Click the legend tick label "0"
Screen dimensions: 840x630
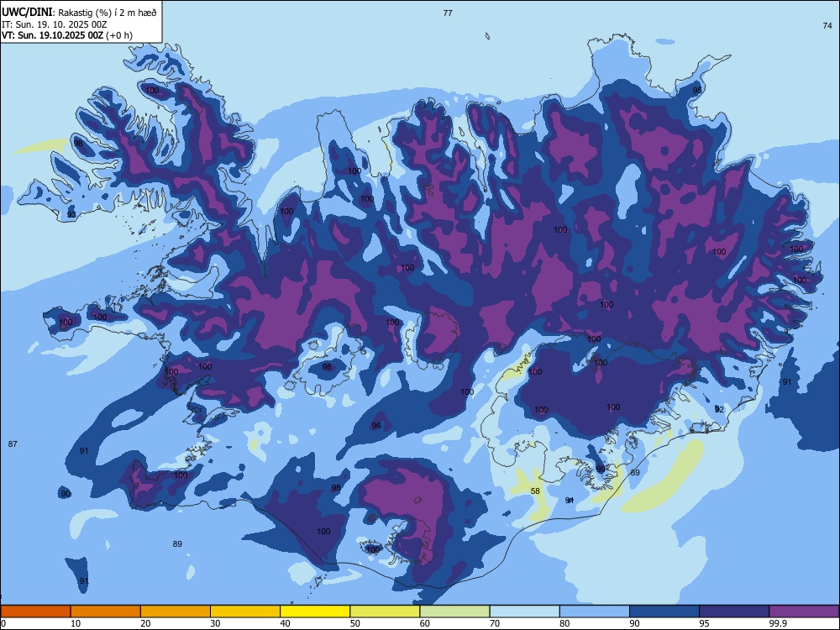tap(3, 623)
